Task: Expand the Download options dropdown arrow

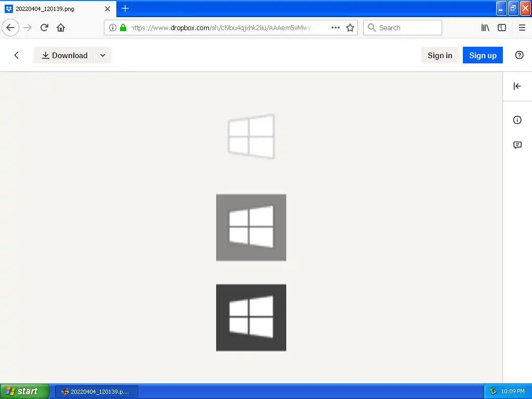Action: 103,55
